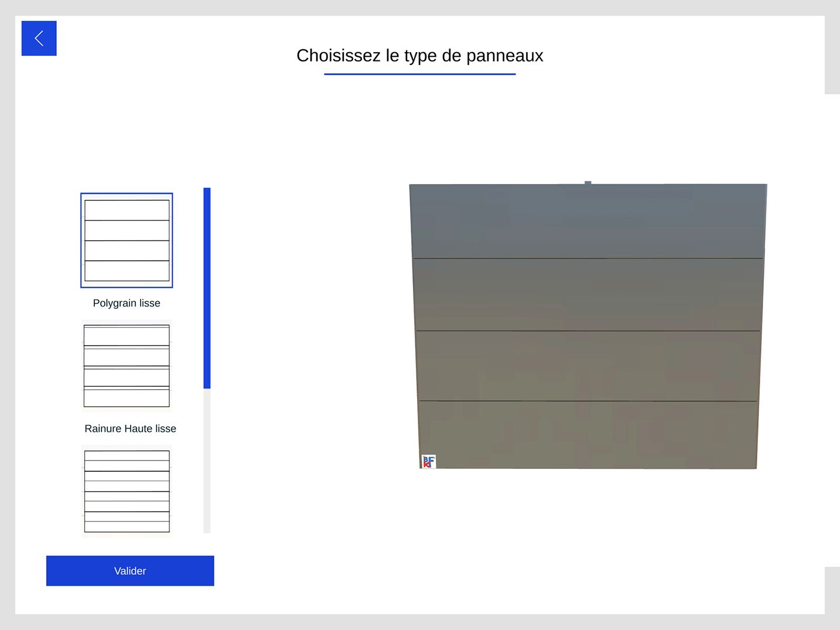Click the "Rainure Haute lisse" text label

tap(130, 428)
